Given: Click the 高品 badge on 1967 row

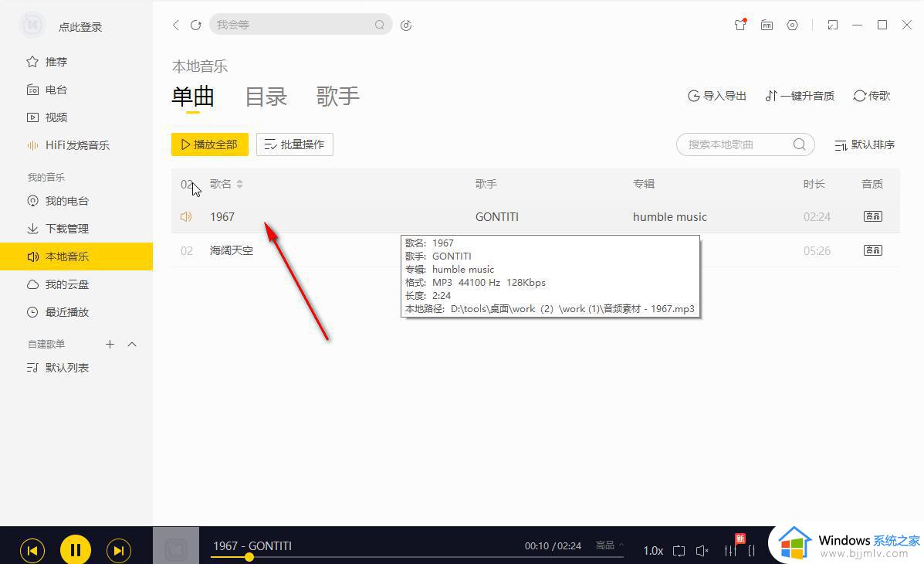Looking at the screenshot, I should click(873, 216).
